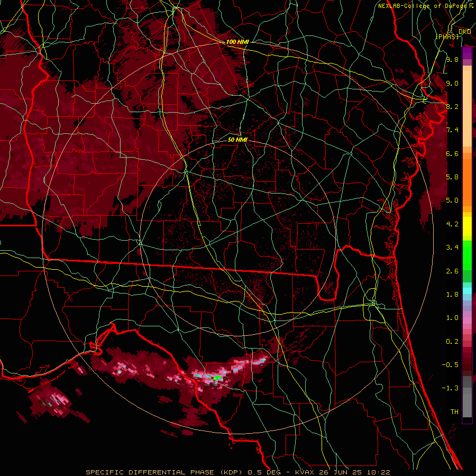Click the -0.5 scale value
This screenshot has height=476, width=476.
click(x=450, y=365)
